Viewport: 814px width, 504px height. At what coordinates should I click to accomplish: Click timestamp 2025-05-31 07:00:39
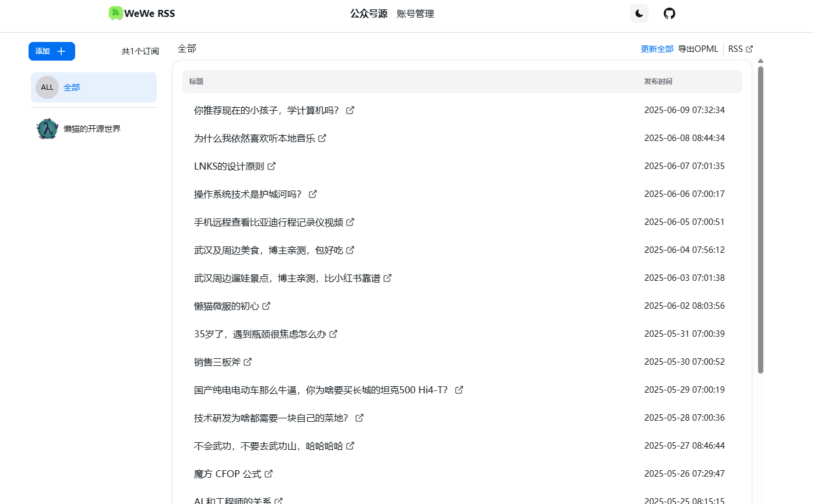pos(685,334)
